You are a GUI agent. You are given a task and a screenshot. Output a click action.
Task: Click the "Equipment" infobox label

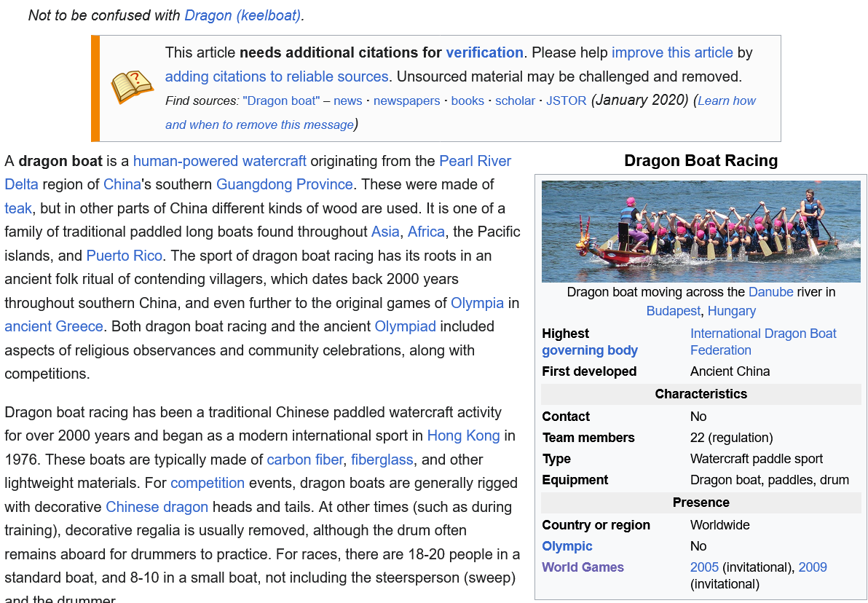(575, 479)
